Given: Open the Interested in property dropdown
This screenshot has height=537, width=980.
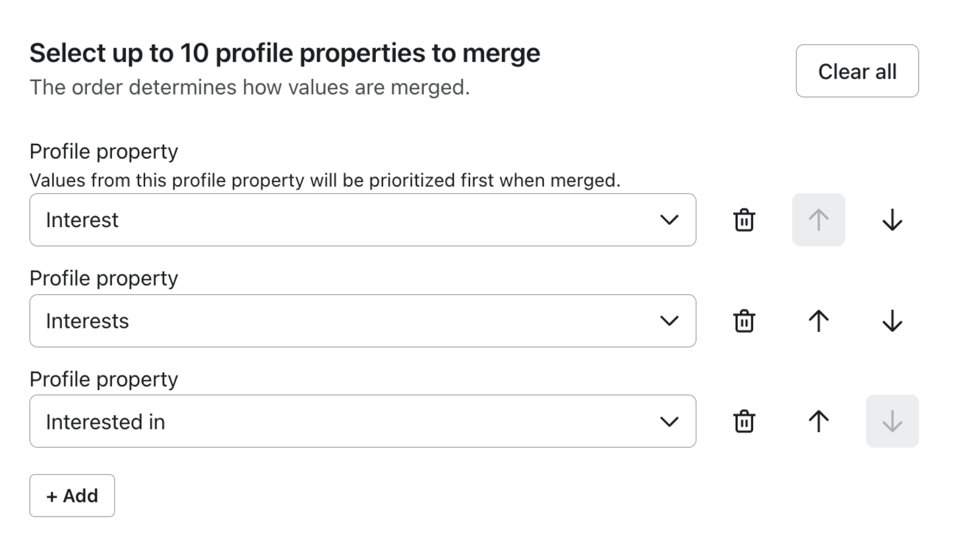Looking at the screenshot, I should pyautogui.click(x=362, y=422).
